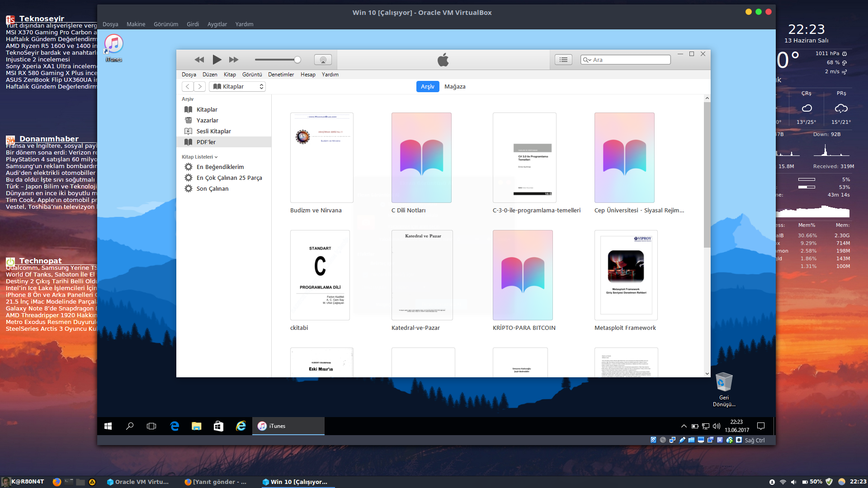
Task: Open the Görüntü menu in iTunes
Action: [x=252, y=75]
